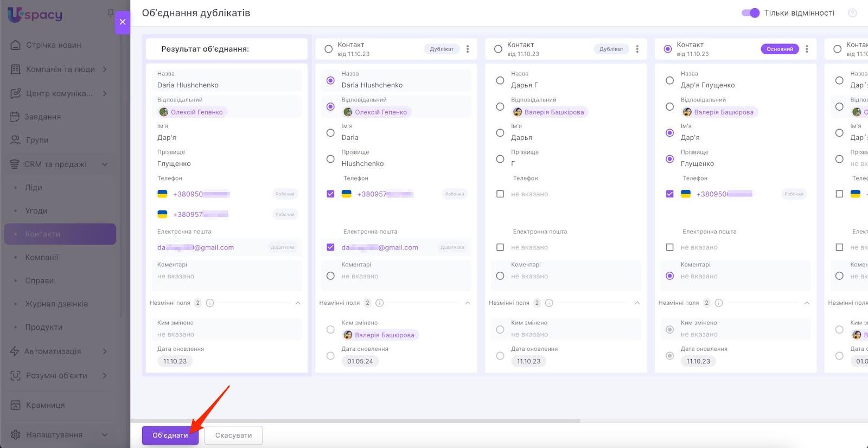Viewport: 868px width, 448px height.
Task: Click the Communication center icon
Action: point(16,93)
